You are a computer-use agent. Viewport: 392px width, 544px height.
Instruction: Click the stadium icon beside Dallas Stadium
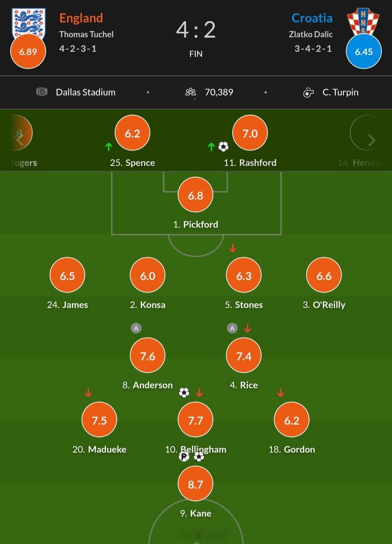coord(42,92)
